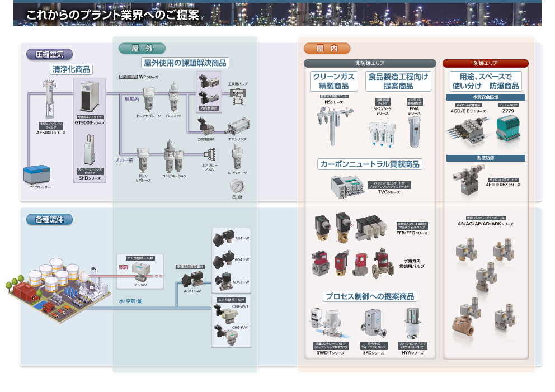
Task: Click the 駆動系 line label
Action: click(x=131, y=99)
